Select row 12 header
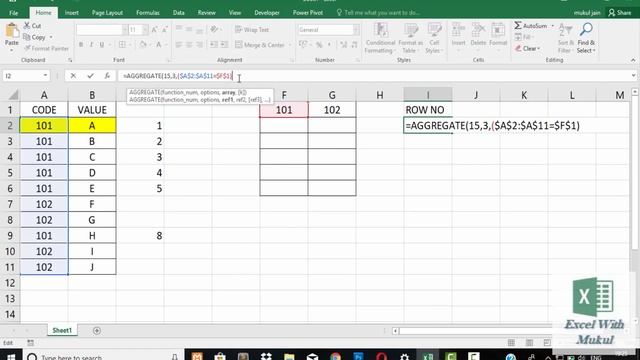 [10, 283]
